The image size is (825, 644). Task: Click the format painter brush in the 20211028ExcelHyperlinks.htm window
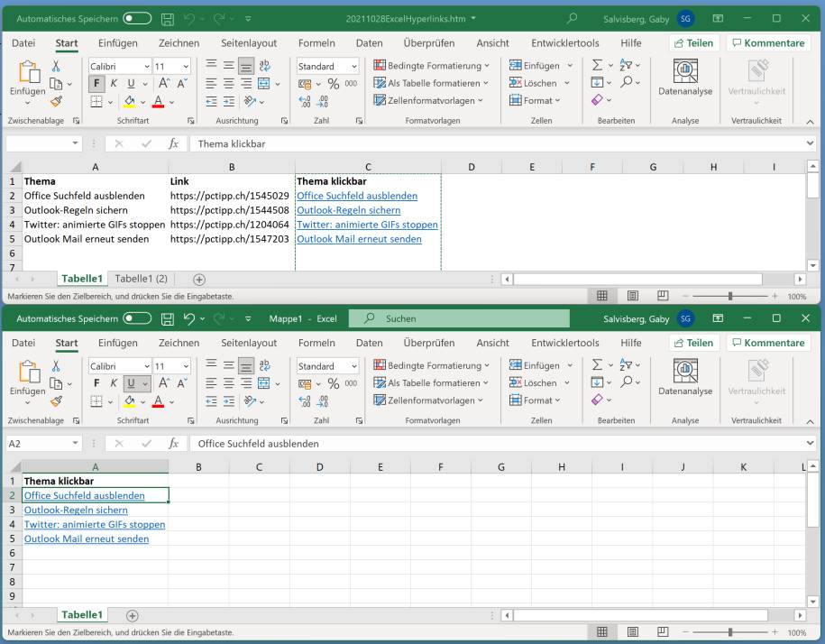(x=56, y=102)
